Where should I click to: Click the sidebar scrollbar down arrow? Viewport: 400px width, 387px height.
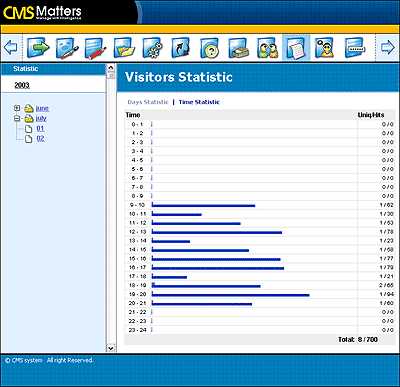[111, 348]
